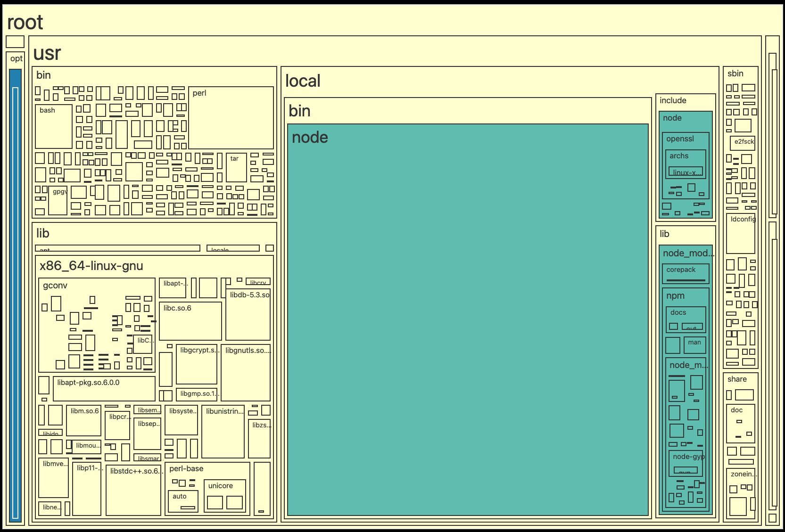Click the 'node-gyp' directory label
This screenshot has height=532, width=785.
[x=689, y=457]
